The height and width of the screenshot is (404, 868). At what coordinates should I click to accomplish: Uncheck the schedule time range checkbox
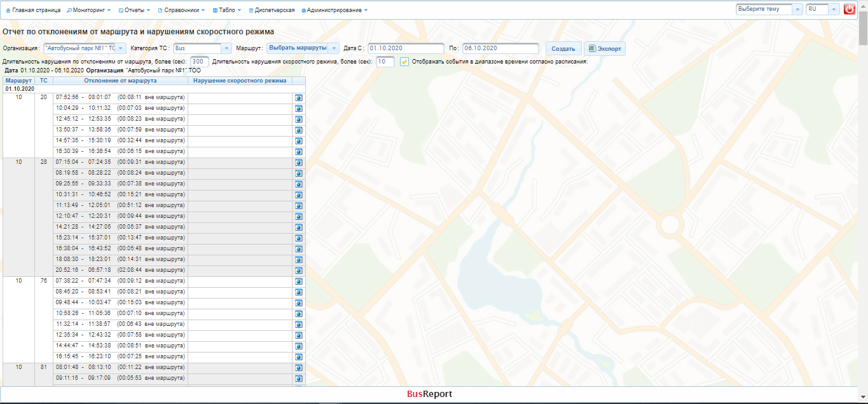click(404, 62)
